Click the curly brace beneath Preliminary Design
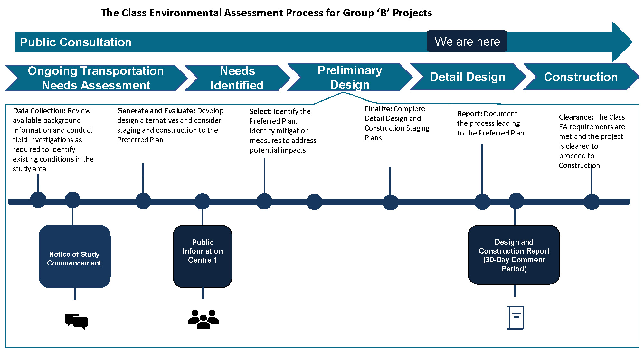The height and width of the screenshot is (362, 644). [343, 96]
